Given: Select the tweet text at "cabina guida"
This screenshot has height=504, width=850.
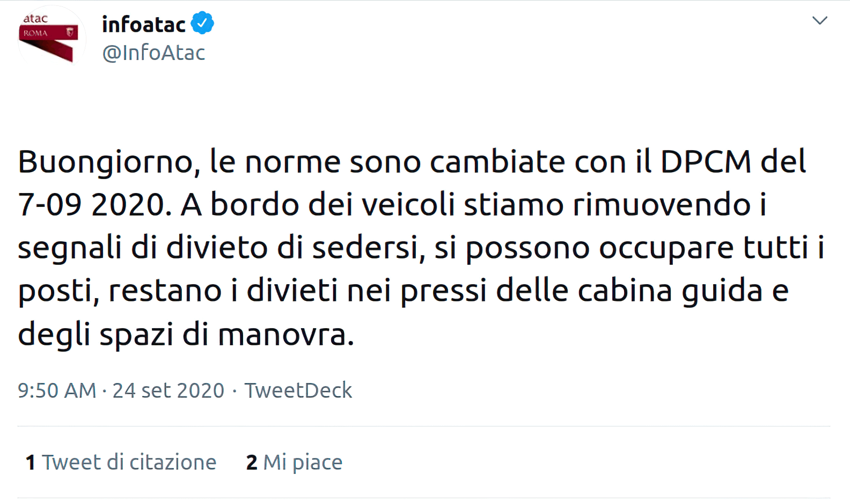Looking at the screenshot, I should (670, 291).
